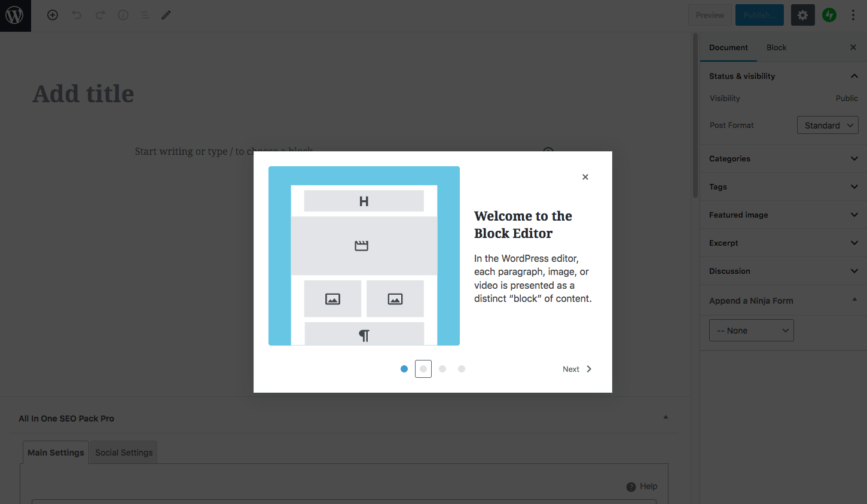Open content structure info icon
The image size is (867, 504).
pyautogui.click(x=123, y=15)
